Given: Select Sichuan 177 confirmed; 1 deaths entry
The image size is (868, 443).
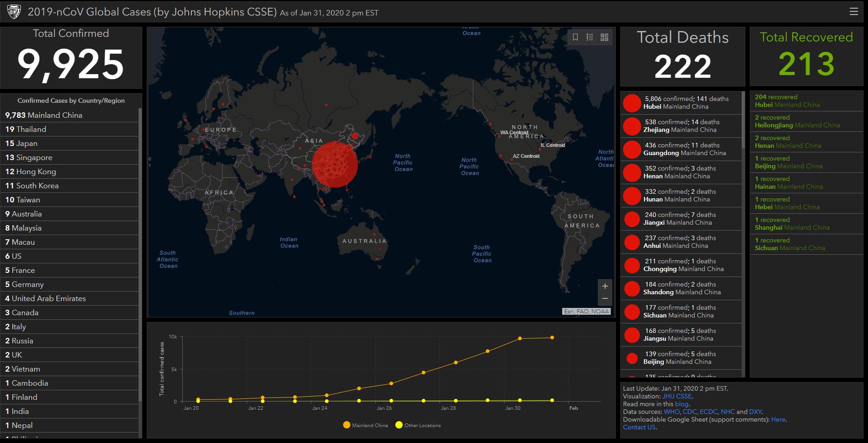Looking at the screenshot, I should pyautogui.click(x=681, y=312).
